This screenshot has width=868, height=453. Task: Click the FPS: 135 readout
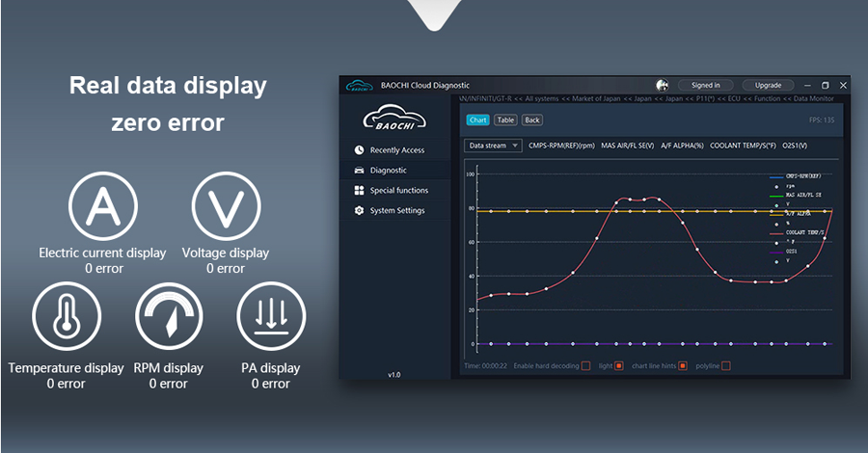point(822,120)
